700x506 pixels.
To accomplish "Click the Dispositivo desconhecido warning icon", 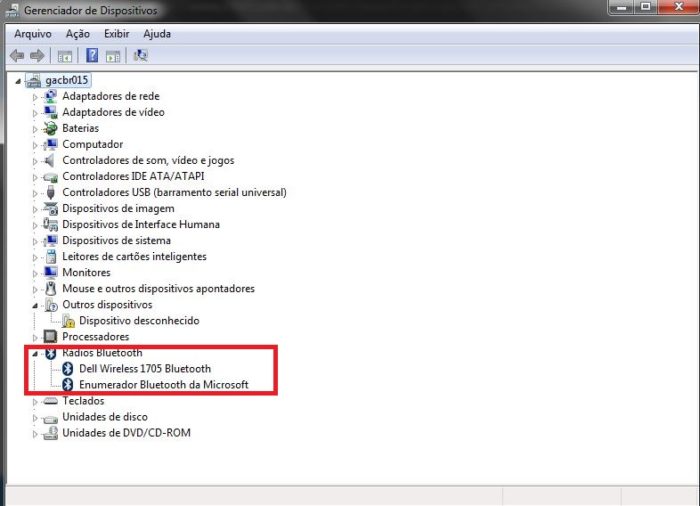I will 68,321.
